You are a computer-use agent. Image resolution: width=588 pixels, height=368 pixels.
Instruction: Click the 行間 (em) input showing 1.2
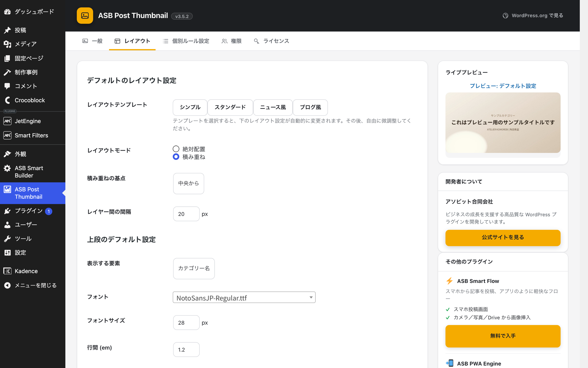186,349
